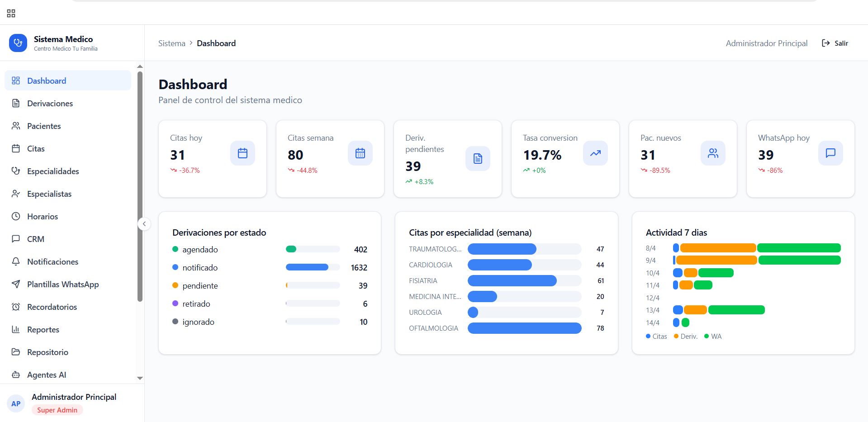Click the users icon in Pac. nuevos card

[x=713, y=153]
